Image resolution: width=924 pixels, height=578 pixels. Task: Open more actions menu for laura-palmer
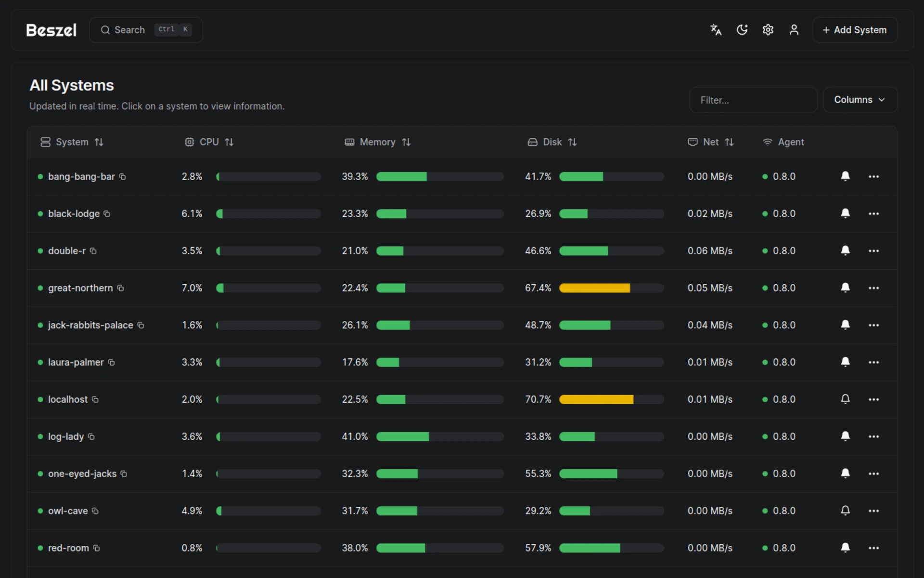tap(874, 362)
